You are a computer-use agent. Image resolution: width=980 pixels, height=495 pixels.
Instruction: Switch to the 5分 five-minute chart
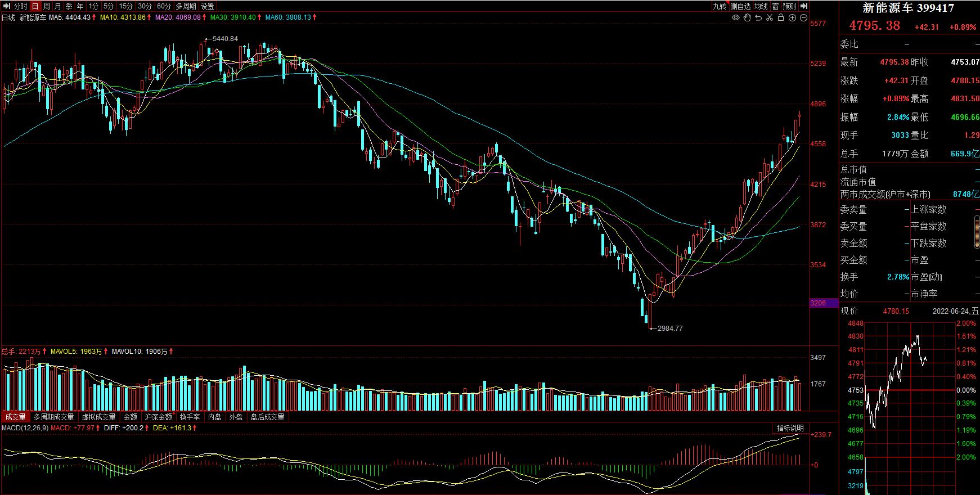[109, 6]
